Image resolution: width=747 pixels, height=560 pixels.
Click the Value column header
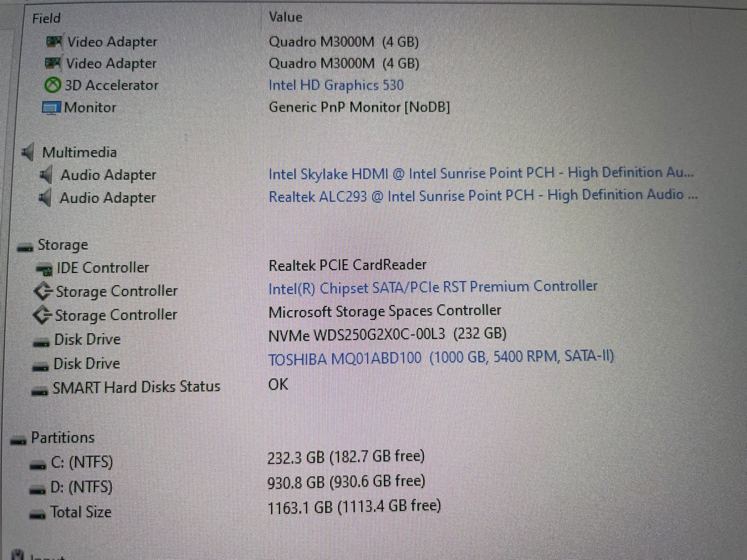286,17
